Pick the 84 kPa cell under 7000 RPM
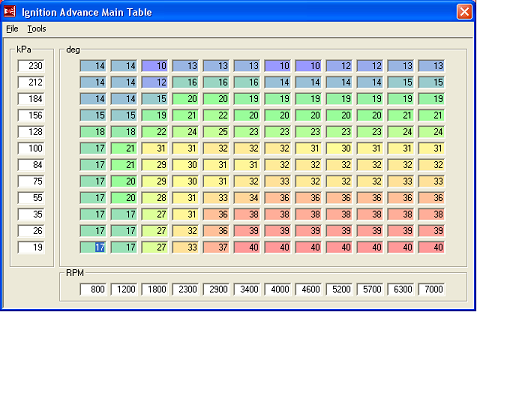 pyautogui.click(x=432, y=165)
